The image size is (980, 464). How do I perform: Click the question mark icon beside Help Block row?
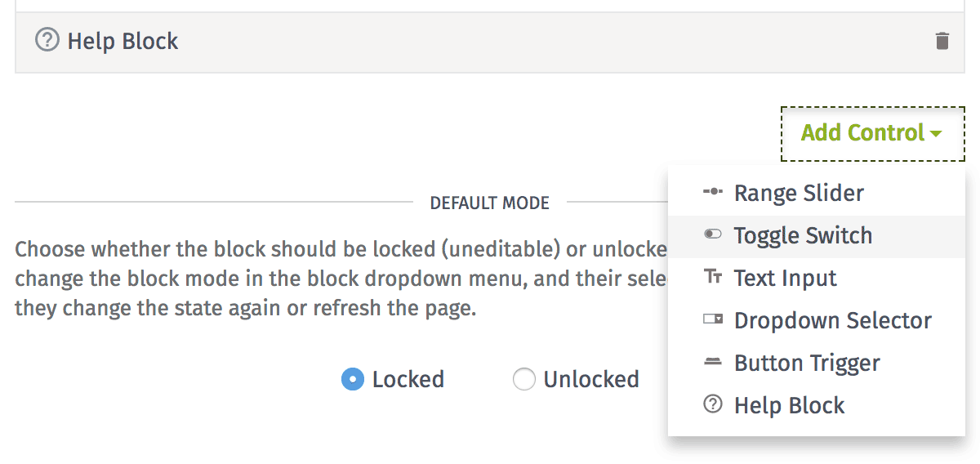click(47, 40)
